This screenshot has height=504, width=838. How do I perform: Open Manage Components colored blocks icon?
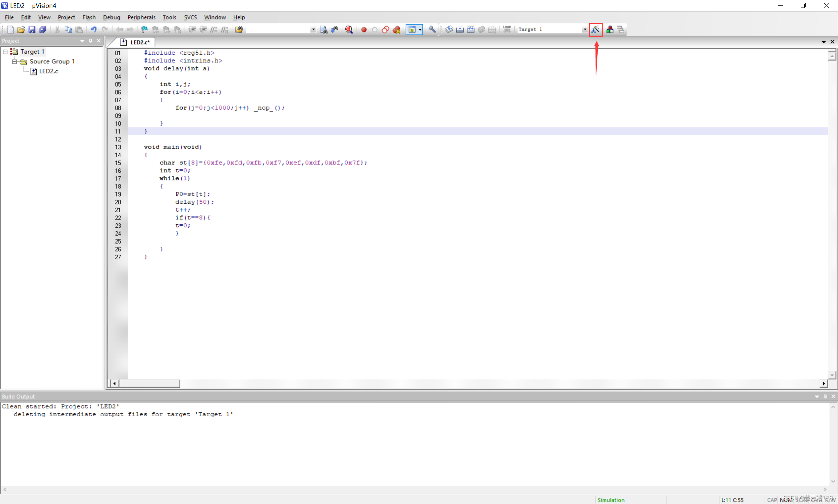point(610,29)
